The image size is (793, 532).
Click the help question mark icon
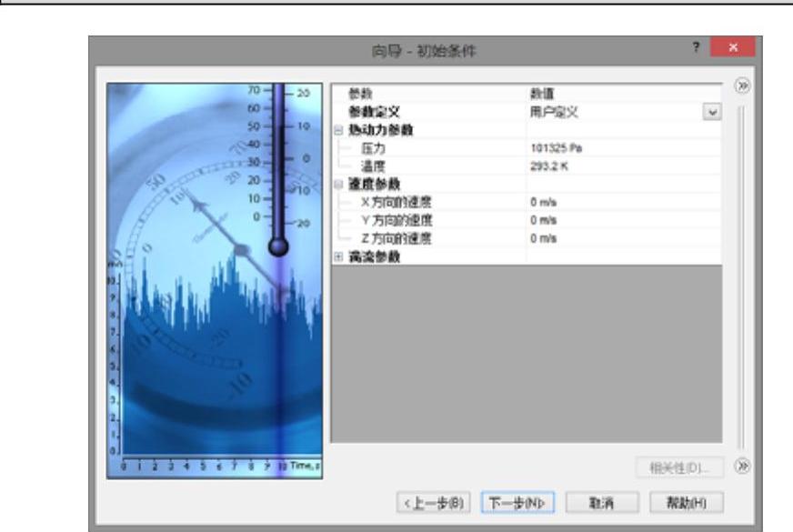pyautogui.click(x=696, y=47)
